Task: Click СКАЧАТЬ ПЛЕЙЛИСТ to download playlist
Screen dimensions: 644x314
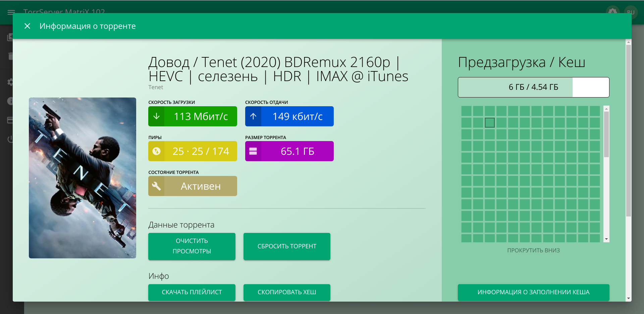Action: (x=192, y=292)
